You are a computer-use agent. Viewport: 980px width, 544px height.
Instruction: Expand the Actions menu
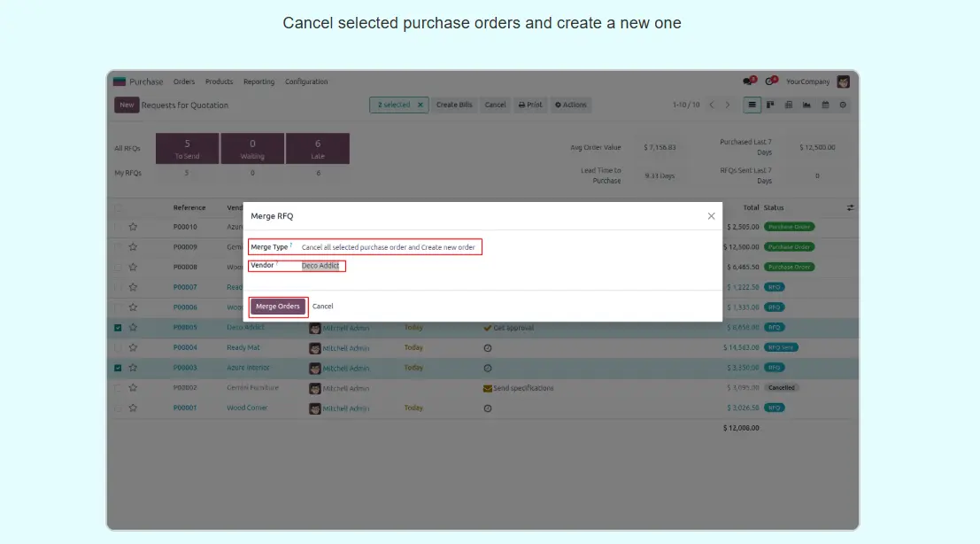tap(570, 105)
